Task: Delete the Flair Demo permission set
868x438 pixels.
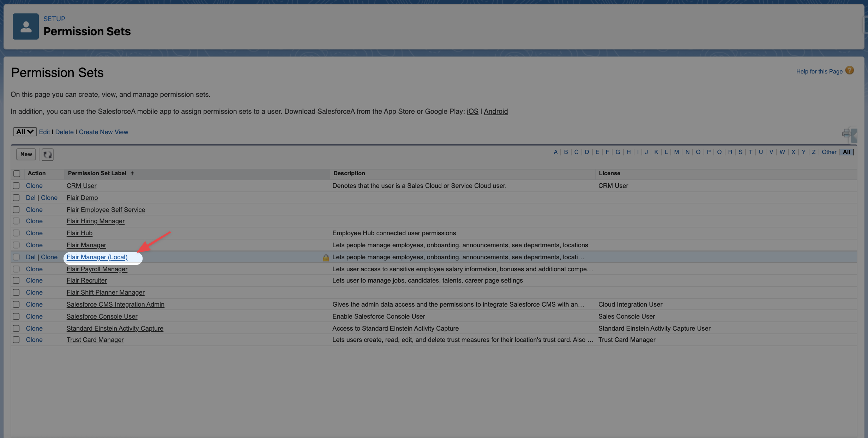Action: pyautogui.click(x=31, y=198)
